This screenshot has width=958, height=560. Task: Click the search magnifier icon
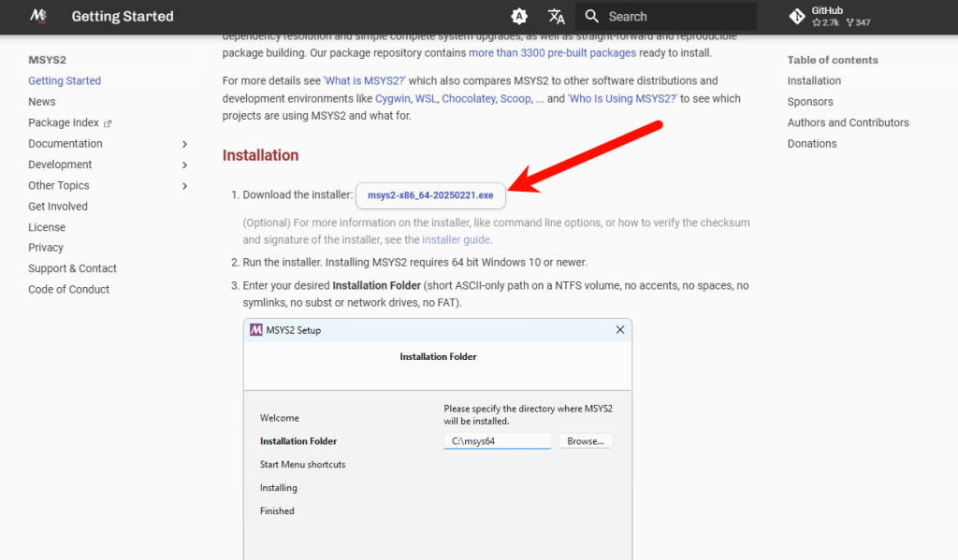pyautogui.click(x=591, y=17)
